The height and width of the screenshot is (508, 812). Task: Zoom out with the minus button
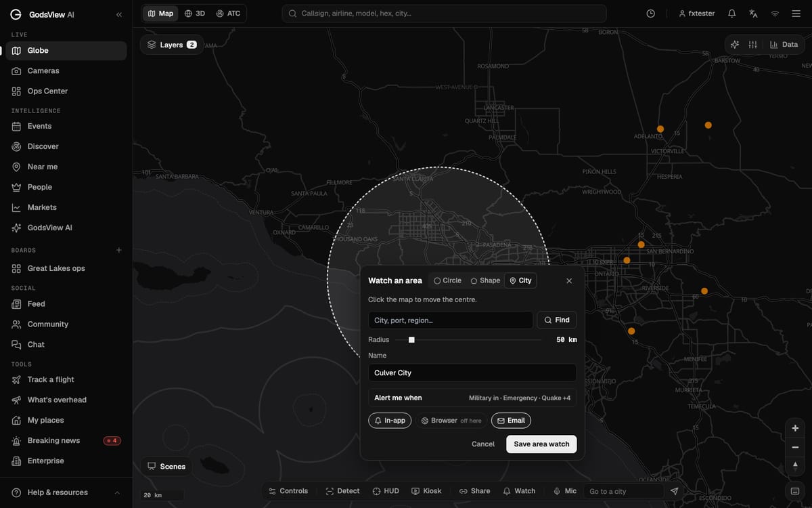tap(795, 447)
